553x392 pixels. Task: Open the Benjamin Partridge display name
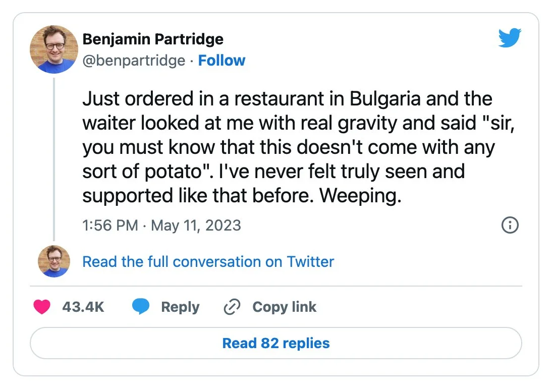point(153,39)
